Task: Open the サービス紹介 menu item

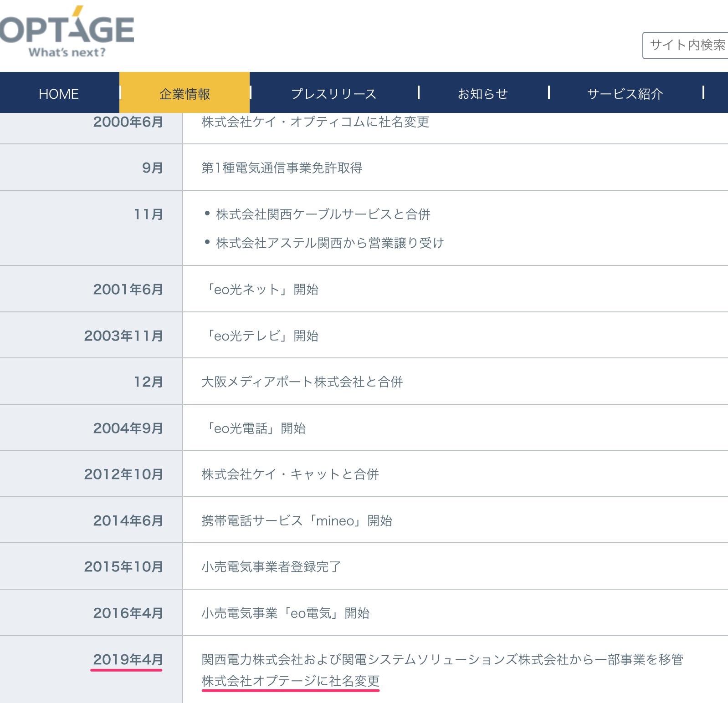Action: tap(625, 94)
